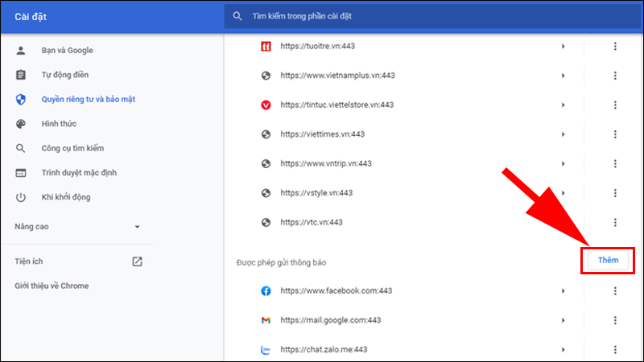The width and height of the screenshot is (644, 362).
Task: Click the three-dot menu for tuoitre.vn
Action: coord(614,47)
